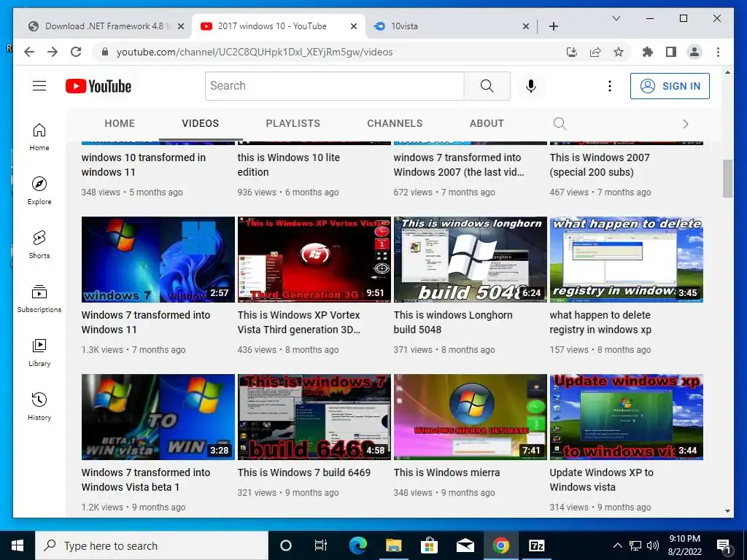Open Shorts in the sidebar
747x560 pixels.
[39, 245]
